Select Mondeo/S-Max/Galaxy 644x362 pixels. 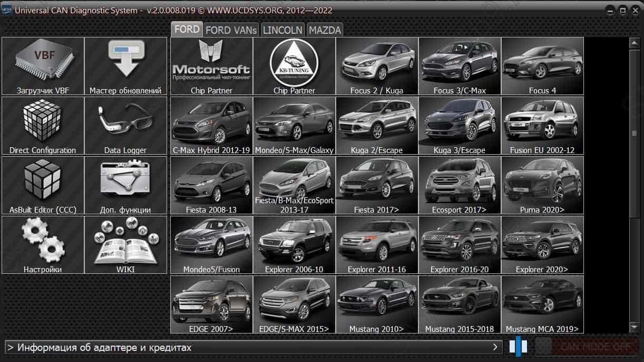[x=295, y=126]
